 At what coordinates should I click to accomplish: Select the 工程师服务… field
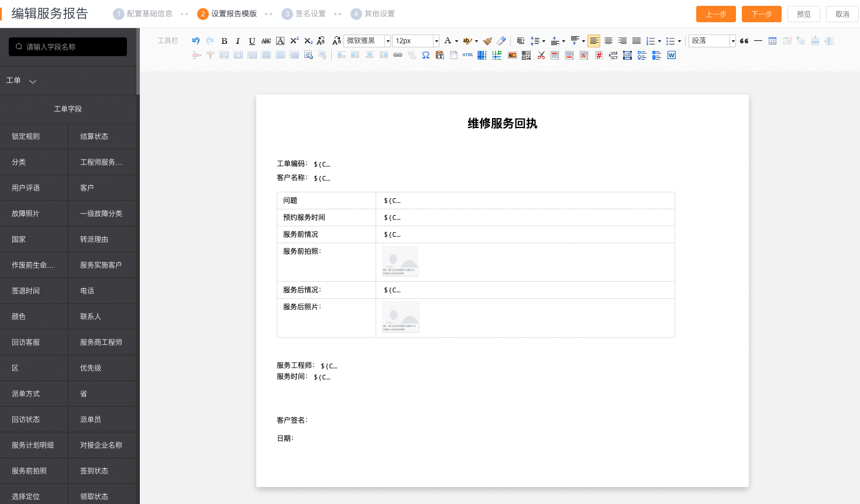point(102,162)
